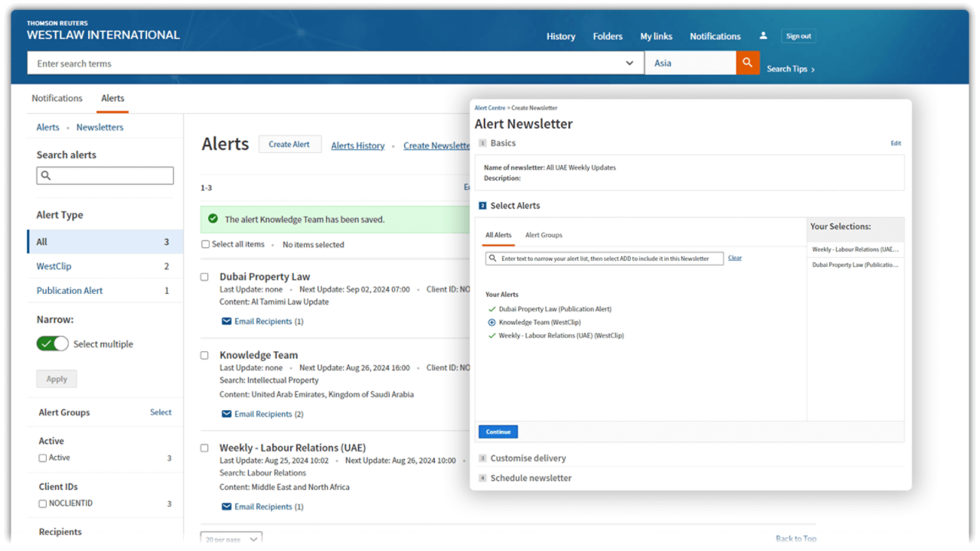Switch to the Notifications tab
Image resolution: width=980 pixels, height=551 pixels.
pos(57,98)
